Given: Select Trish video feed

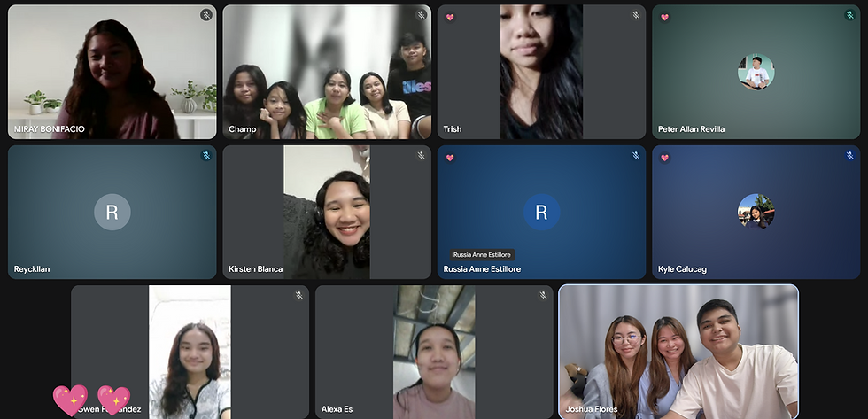Looking at the screenshot, I should coord(541,72).
